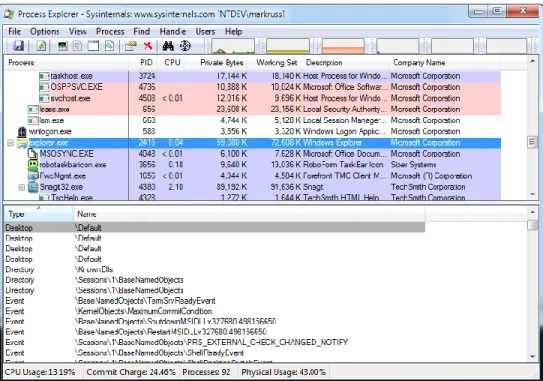Click the binoculars Find Handle icon
The height and width of the screenshot is (381, 543).
pyautogui.click(x=168, y=46)
